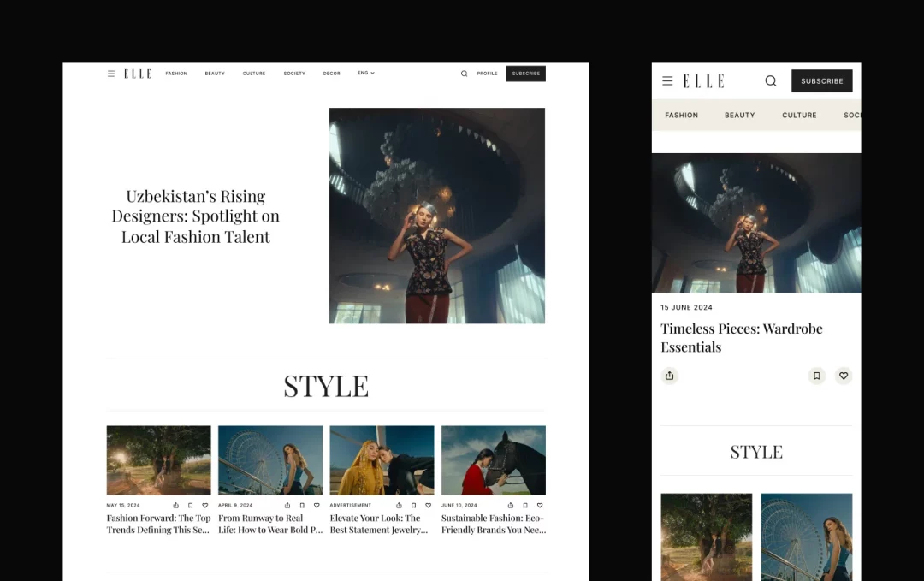Select the Culture tab in mobile view

(799, 115)
